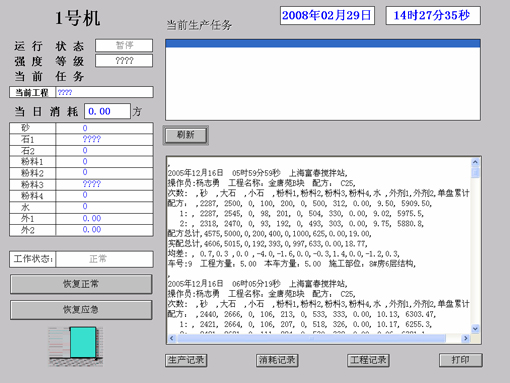Click the 当日消耗 value field

tap(107, 111)
